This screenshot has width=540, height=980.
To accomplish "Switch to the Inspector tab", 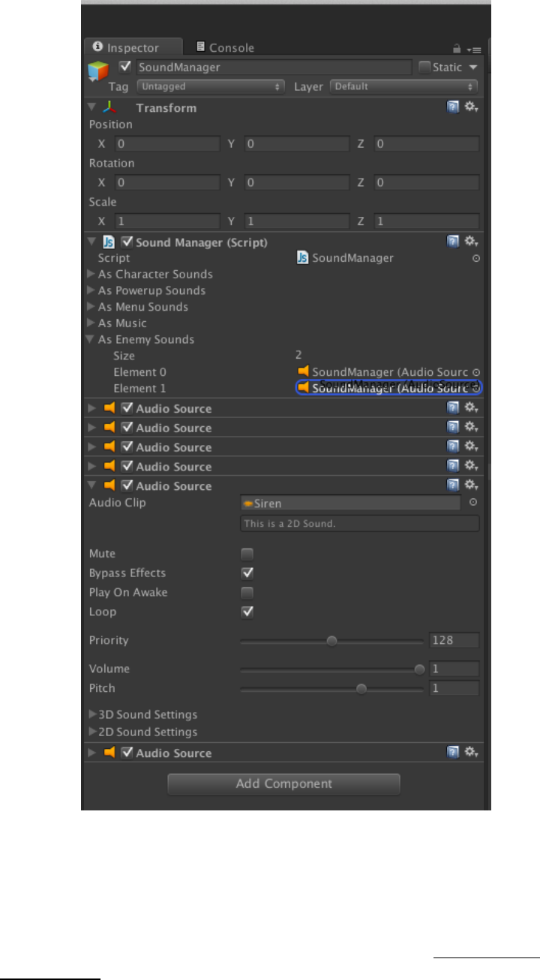I will [133, 47].
